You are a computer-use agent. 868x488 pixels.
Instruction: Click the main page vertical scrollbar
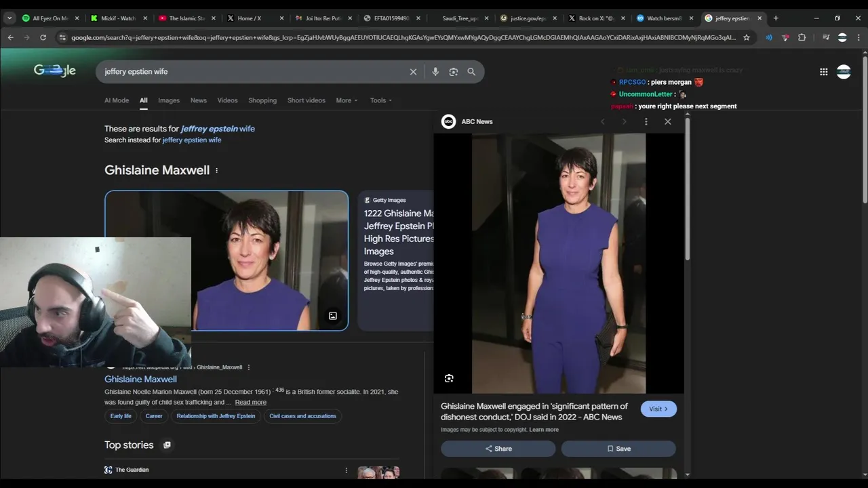pyautogui.click(x=864, y=129)
